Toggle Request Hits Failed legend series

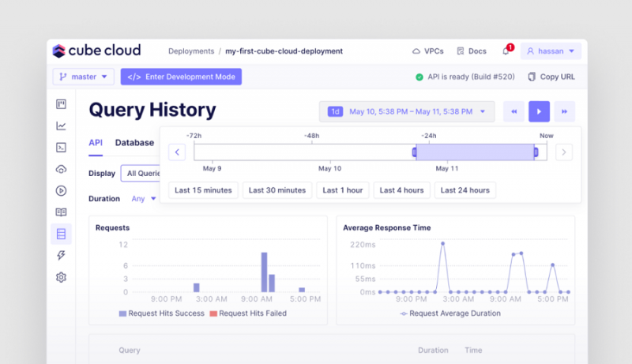point(247,313)
